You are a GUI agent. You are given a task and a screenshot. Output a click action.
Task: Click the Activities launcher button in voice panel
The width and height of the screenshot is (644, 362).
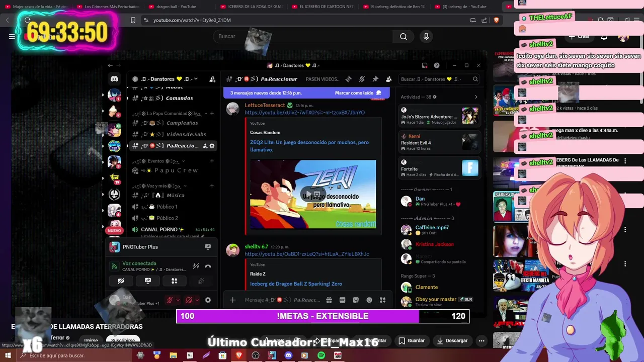pos(174,281)
